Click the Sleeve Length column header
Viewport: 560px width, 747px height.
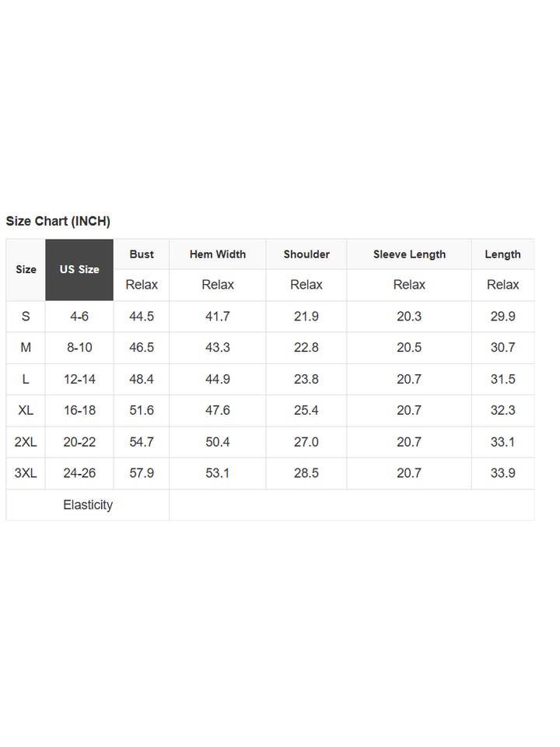tap(409, 254)
